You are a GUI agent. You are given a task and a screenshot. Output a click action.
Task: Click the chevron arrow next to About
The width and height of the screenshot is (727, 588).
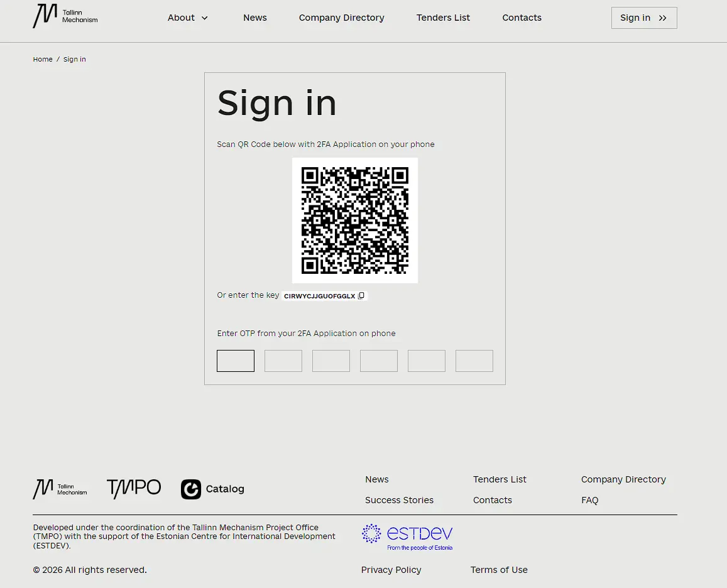click(x=204, y=18)
